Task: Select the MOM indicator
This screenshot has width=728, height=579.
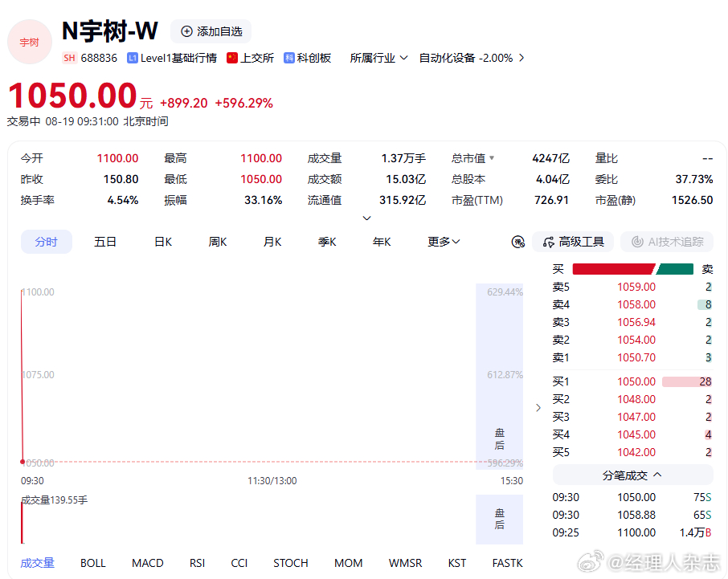Action: point(348,563)
